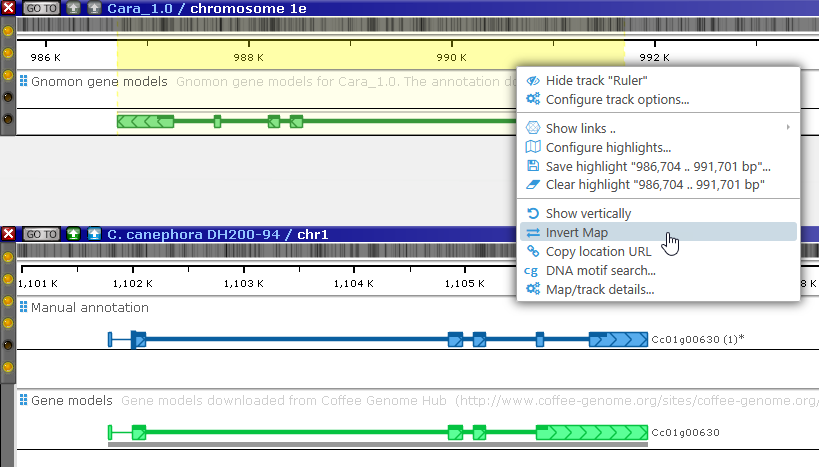Toggle the dark track button left of blue Manual annotation gene
The image size is (819, 467).
[x=8, y=345]
